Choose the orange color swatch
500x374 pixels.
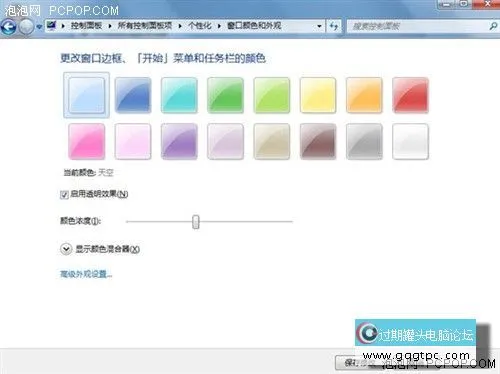click(364, 95)
